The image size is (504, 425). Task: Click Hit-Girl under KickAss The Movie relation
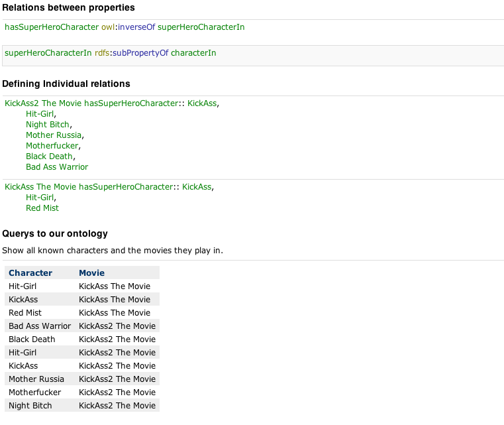tap(40, 198)
